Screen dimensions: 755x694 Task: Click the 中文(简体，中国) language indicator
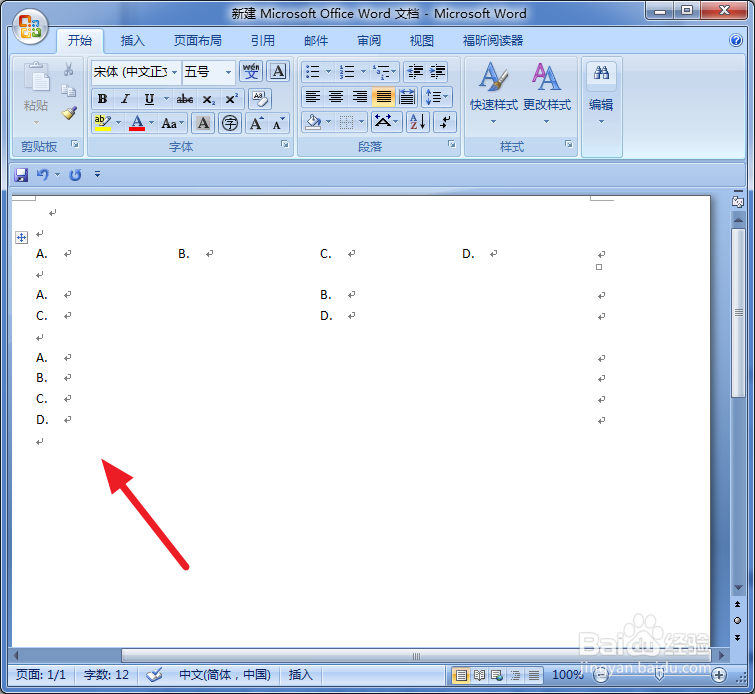pyautogui.click(x=225, y=675)
